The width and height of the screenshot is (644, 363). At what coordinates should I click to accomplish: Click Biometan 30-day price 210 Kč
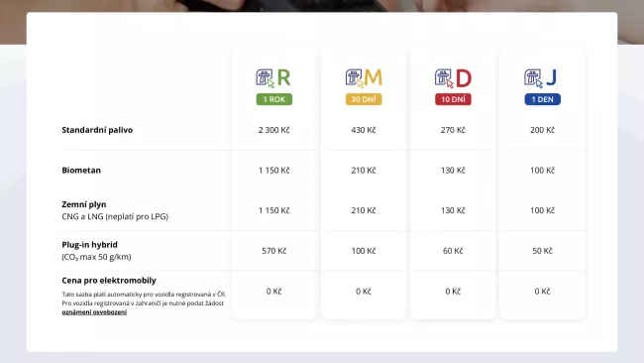point(364,171)
